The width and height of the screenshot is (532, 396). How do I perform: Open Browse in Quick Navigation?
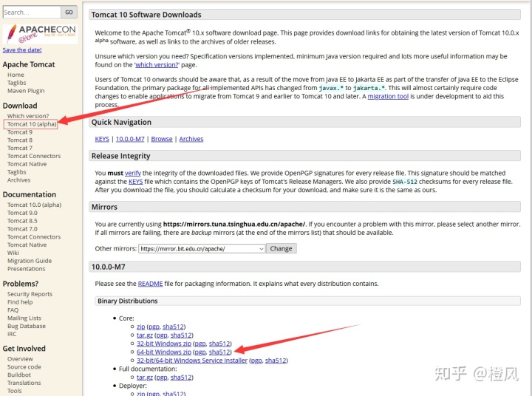pos(162,139)
